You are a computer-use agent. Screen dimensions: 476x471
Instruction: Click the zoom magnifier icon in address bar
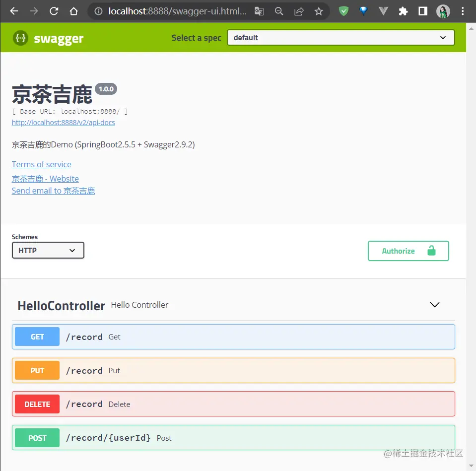point(278,11)
